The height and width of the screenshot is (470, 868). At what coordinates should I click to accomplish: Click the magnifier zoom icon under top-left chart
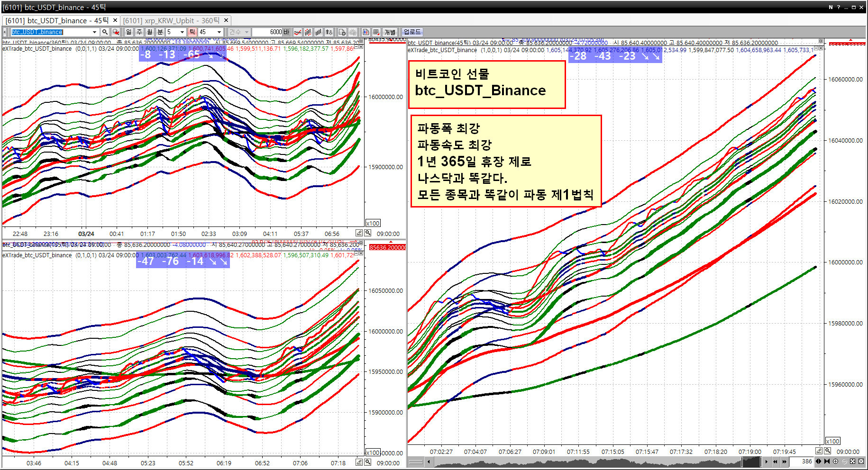367,233
